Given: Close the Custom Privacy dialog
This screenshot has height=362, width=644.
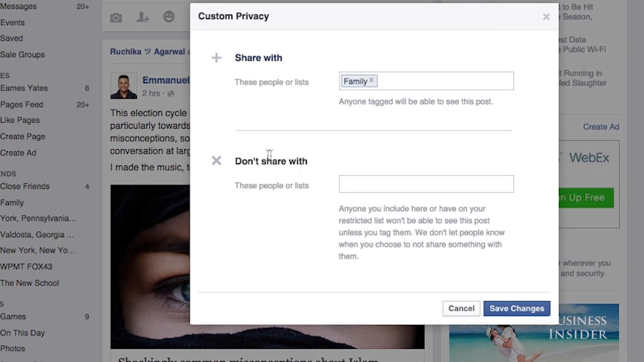Looking at the screenshot, I should pyautogui.click(x=546, y=17).
